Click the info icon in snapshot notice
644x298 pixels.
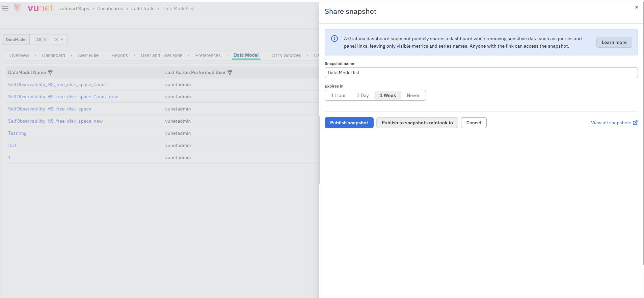click(x=334, y=39)
